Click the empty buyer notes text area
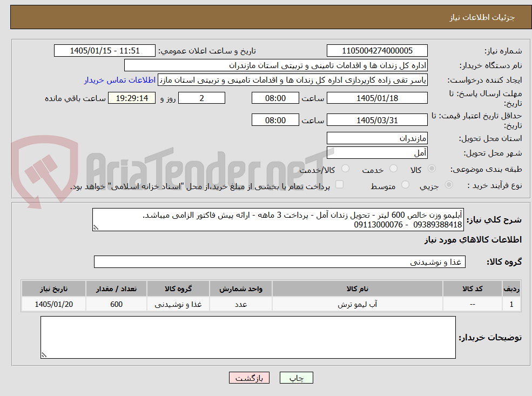 [248, 338]
